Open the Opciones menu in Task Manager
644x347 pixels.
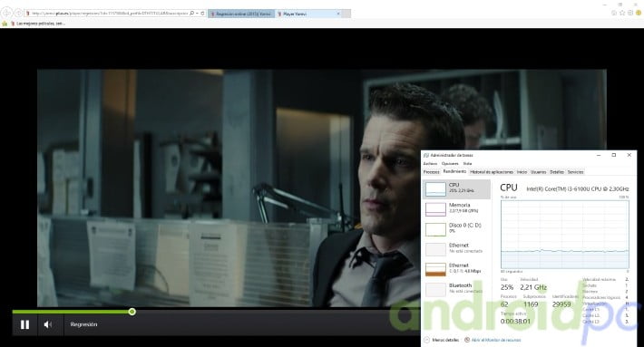tap(450, 164)
